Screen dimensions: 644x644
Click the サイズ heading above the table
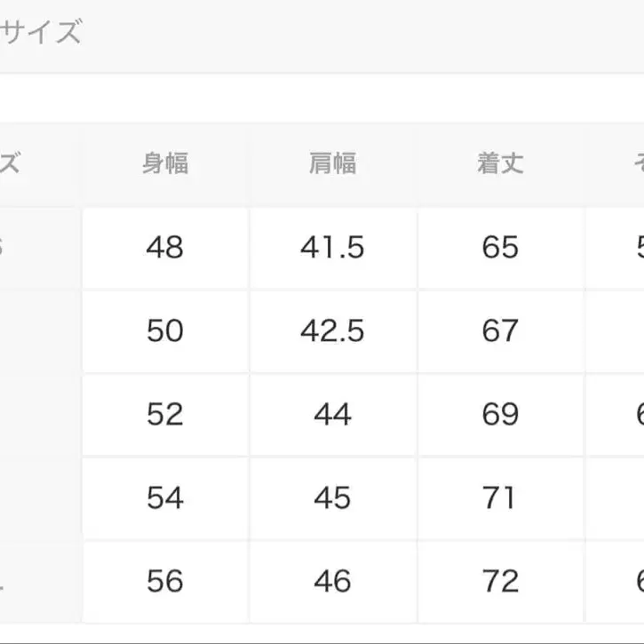[41, 33]
